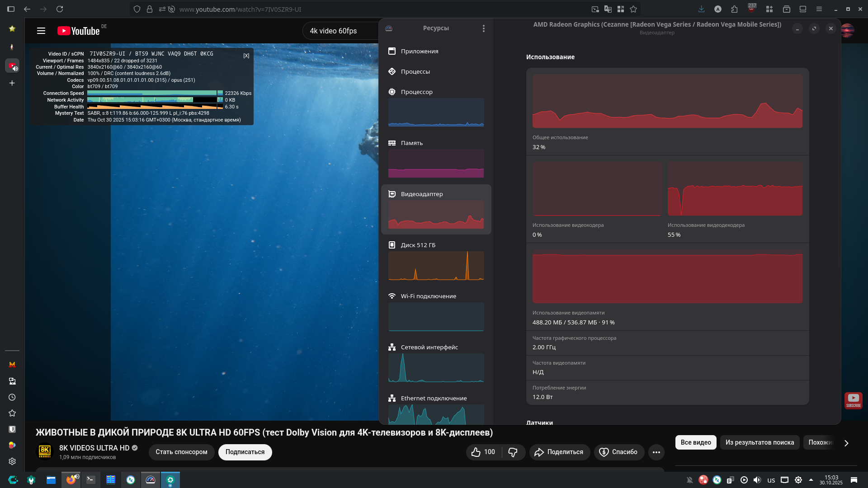This screenshot has width=868, height=488.
Task: Click the Подписаться subscribe button
Action: click(x=245, y=452)
